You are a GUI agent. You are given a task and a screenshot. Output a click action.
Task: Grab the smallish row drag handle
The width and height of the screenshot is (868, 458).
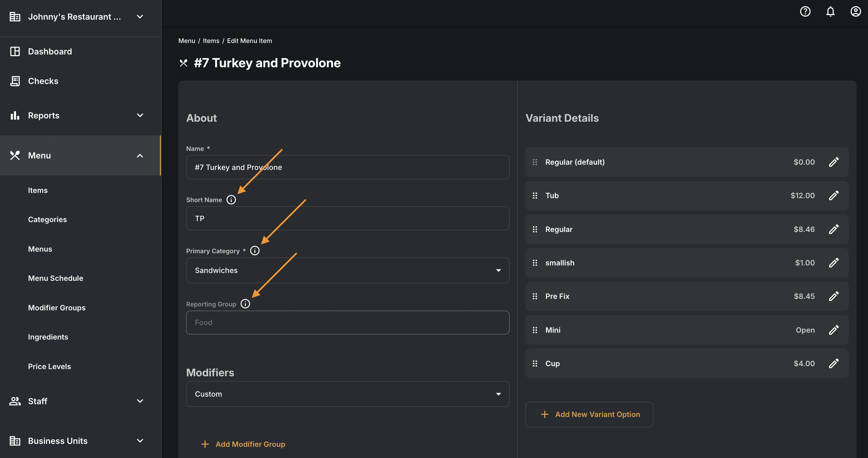tap(535, 263)
